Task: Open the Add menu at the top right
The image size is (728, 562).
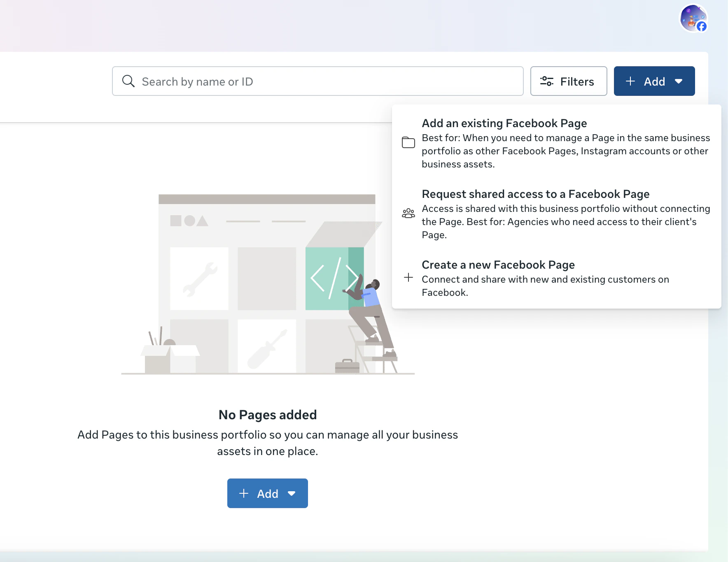Action: pyautogui.click(x=654, y=81)
